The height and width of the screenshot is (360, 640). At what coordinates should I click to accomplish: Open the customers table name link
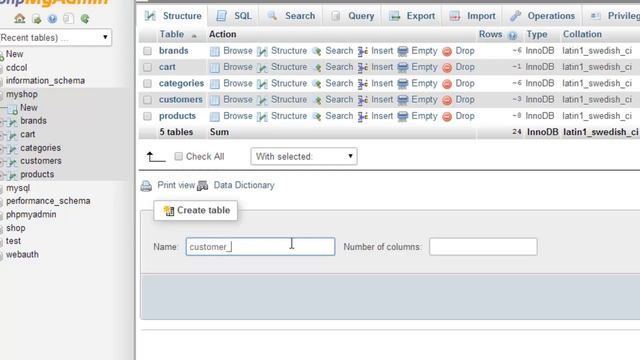181,100
